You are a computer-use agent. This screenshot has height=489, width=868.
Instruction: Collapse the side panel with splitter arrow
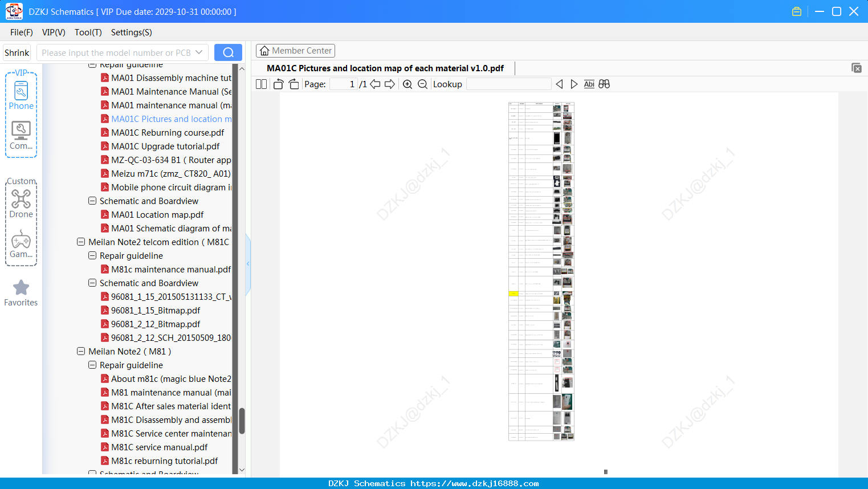[x=248, y=264]
